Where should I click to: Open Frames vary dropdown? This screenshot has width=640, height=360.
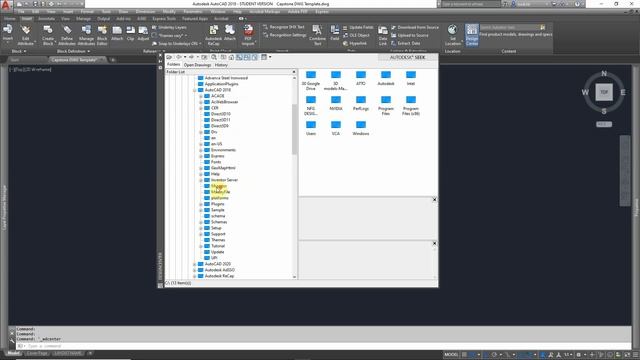170,36
